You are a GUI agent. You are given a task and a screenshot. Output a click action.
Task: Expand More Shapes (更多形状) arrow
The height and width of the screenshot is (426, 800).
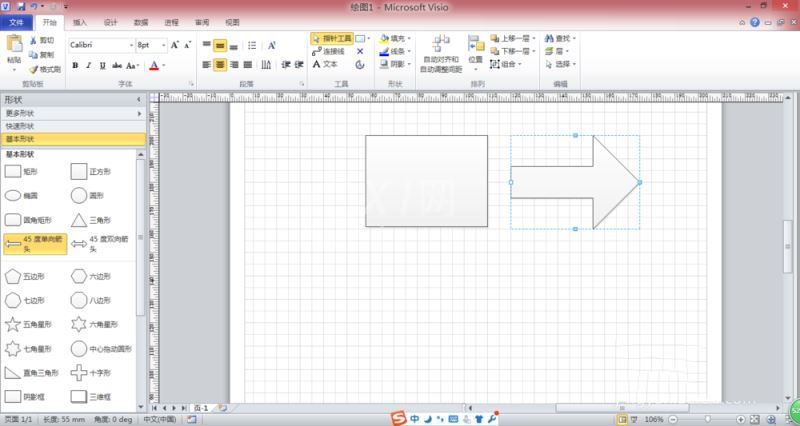pyautogui.click(x=140, y=113)
